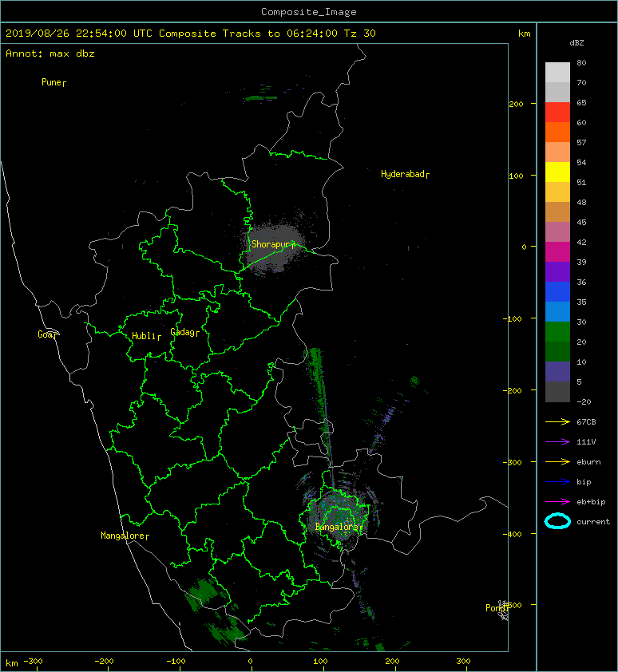Click the purple 111V track arrow
The width and height of the screenshot is (618, 672).
pyautogui.click(x=557, y=442)
